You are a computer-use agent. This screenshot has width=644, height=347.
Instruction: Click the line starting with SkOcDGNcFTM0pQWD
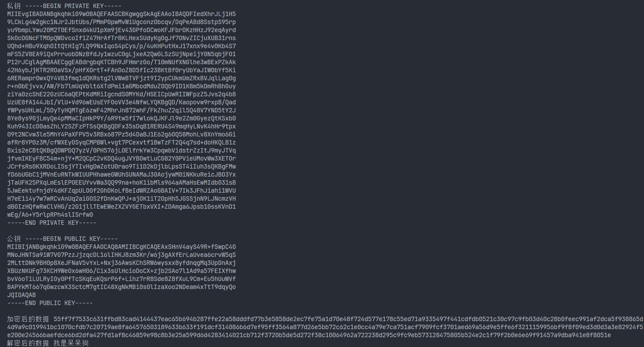tap(121, 38)
